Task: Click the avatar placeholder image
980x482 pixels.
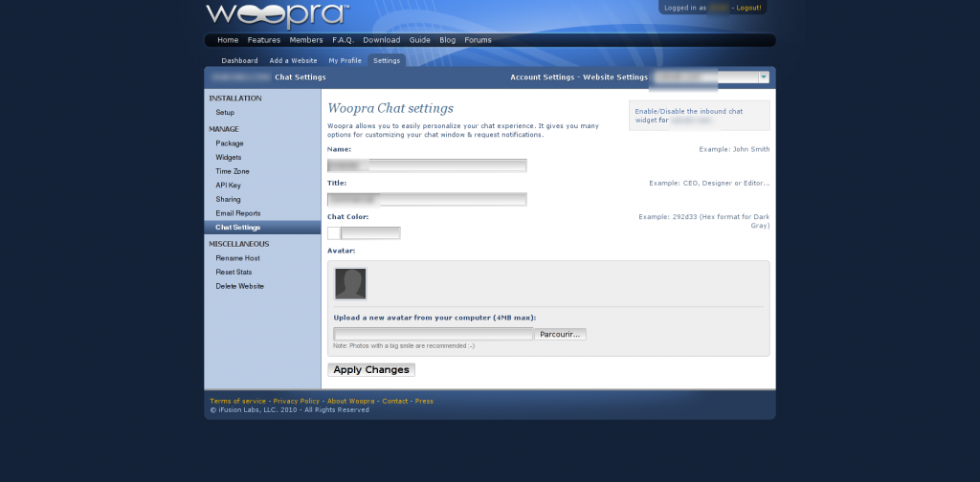Action: 350,284
